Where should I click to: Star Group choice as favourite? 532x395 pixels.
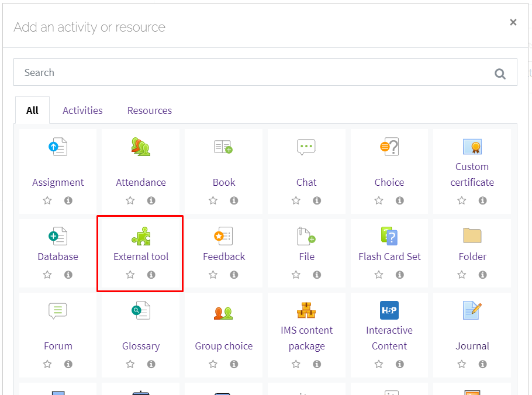(x=213, y=364)
